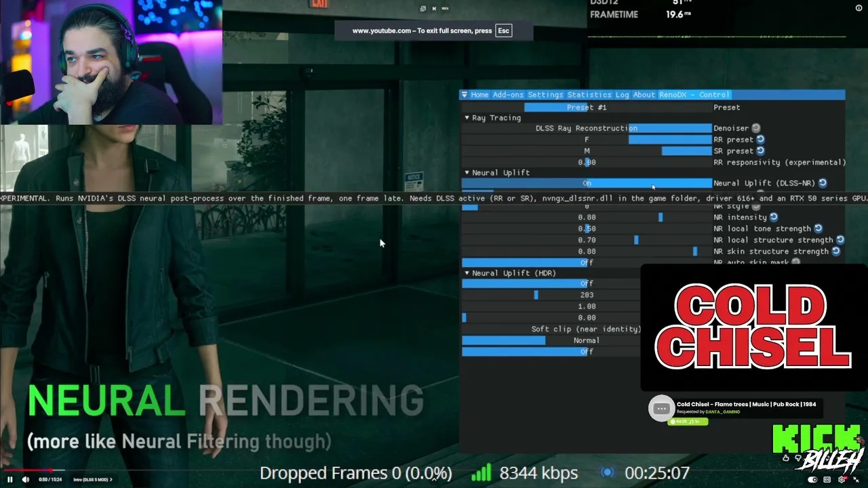Reset NR local structure strength

(840, 240)
